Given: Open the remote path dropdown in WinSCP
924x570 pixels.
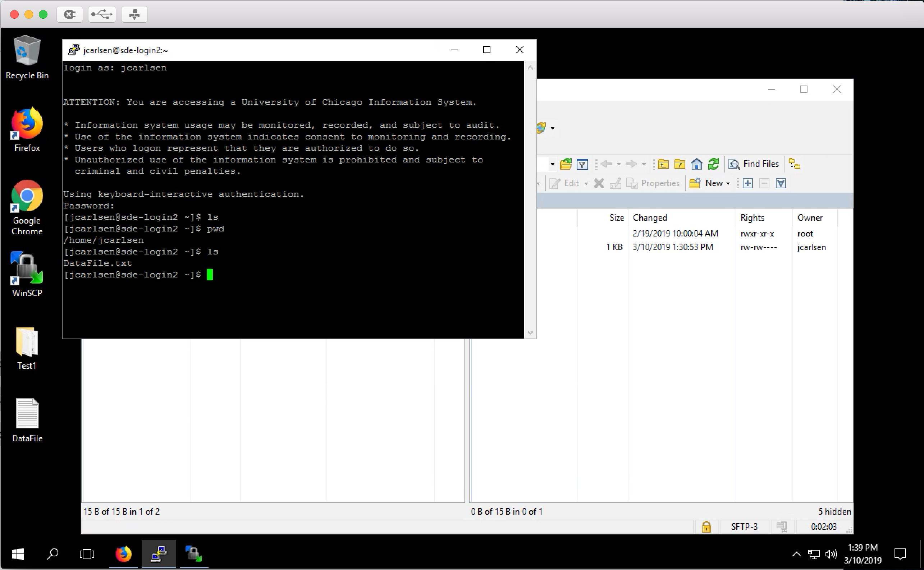Looking at the screenshot, I should 552,164.
